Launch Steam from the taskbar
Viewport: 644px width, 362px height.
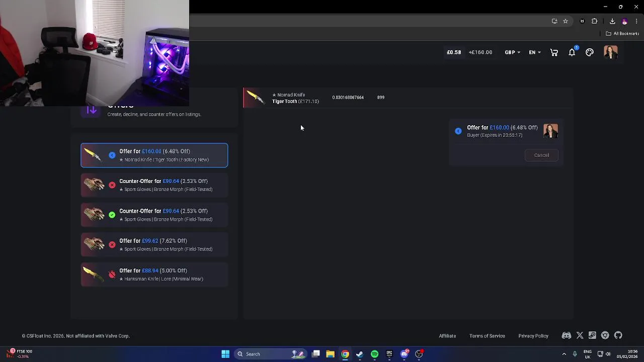pyautogui.click(x=360, y=354)
